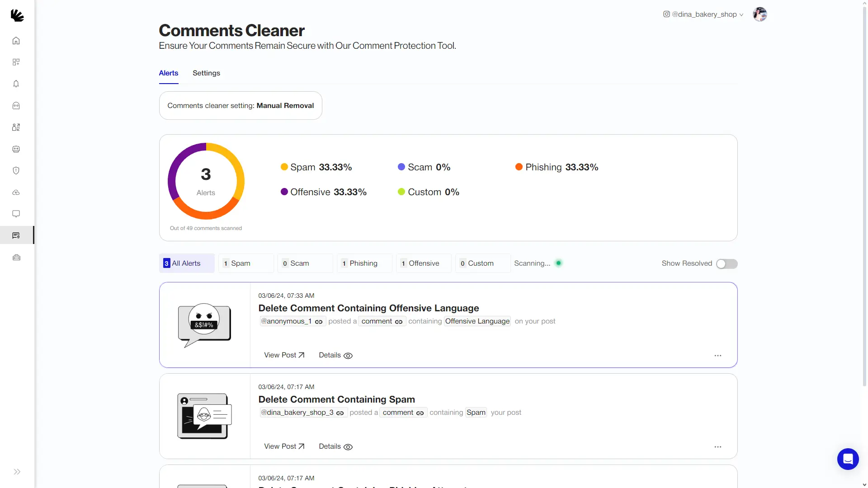Click the cloud upload sidebar icon

point(16,192)
